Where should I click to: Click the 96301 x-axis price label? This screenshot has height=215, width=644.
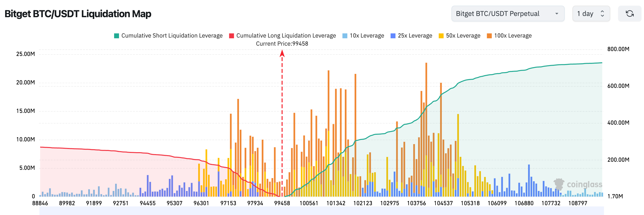[x=201, y=203]
